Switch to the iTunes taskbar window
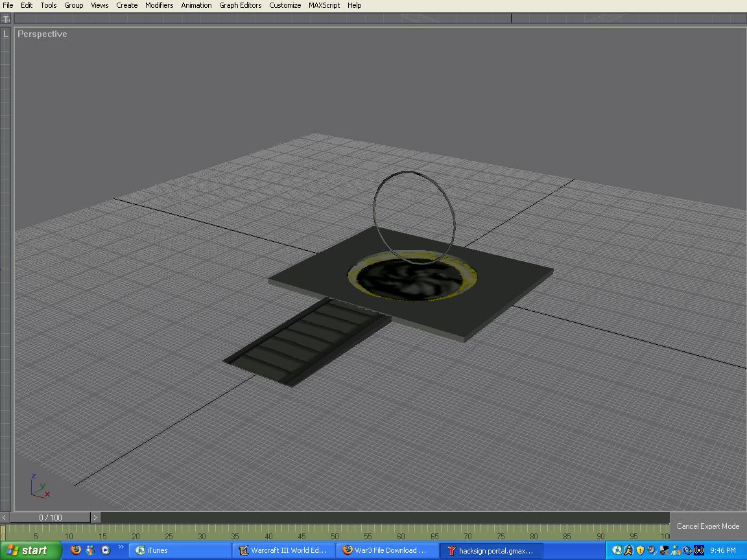Screen dimensions: 747x560 pyautogui.click(x=180, y=550)
